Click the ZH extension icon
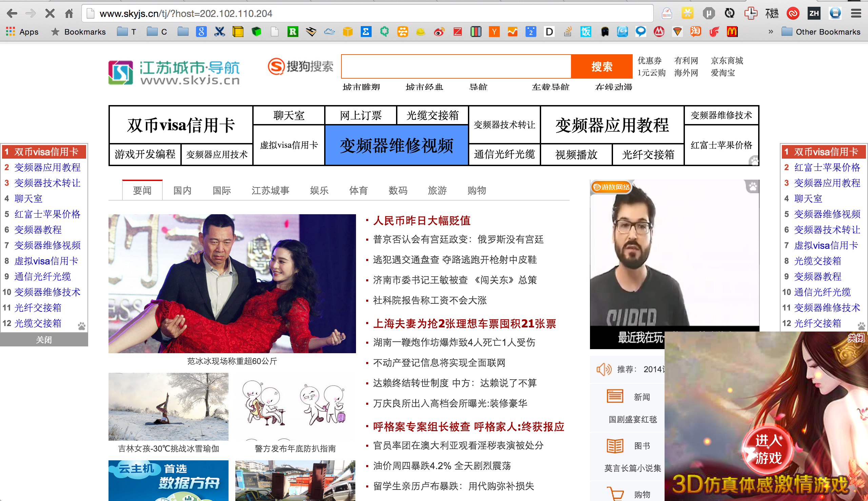 tap(814, 14)
